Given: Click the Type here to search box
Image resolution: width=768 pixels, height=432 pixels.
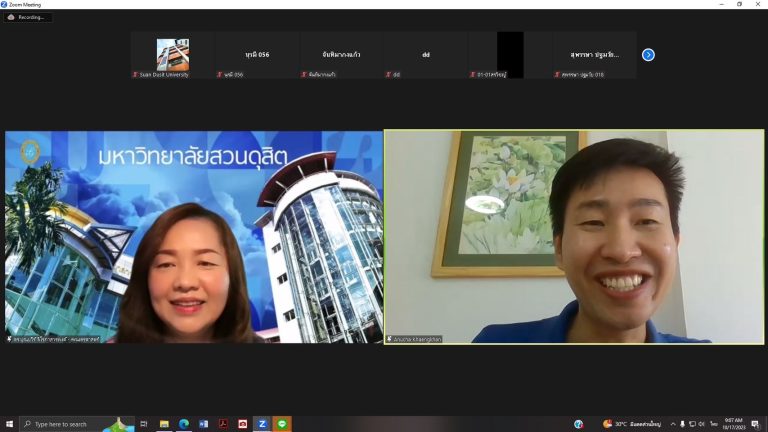Looking at the screenshot, I should (x=77, y=424).
